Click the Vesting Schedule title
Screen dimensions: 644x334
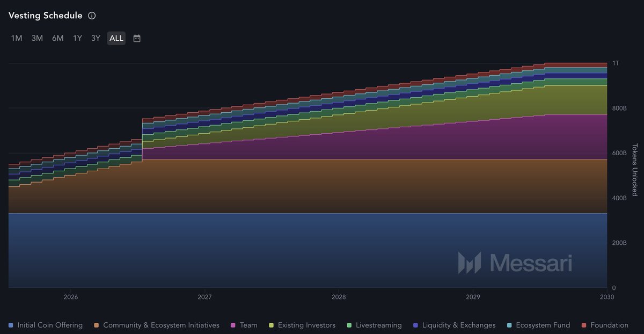(x=46, y=16)
